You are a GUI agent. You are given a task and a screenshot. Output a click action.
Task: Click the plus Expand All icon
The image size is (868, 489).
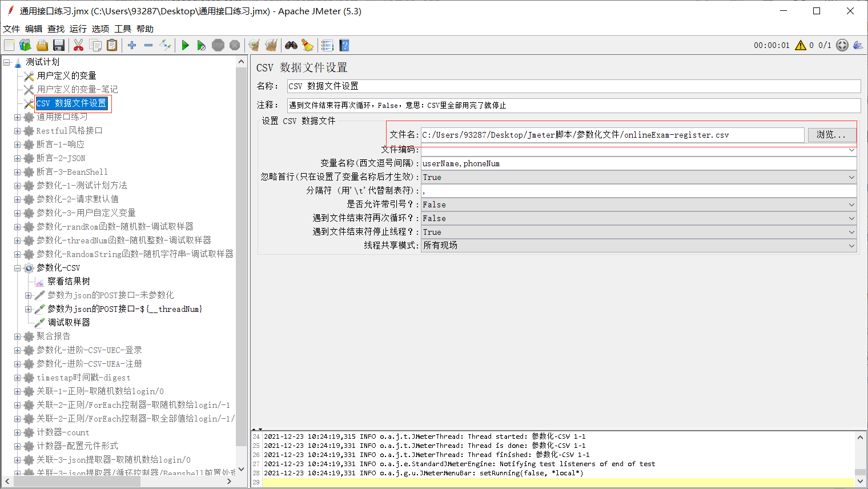pos(132,45)
